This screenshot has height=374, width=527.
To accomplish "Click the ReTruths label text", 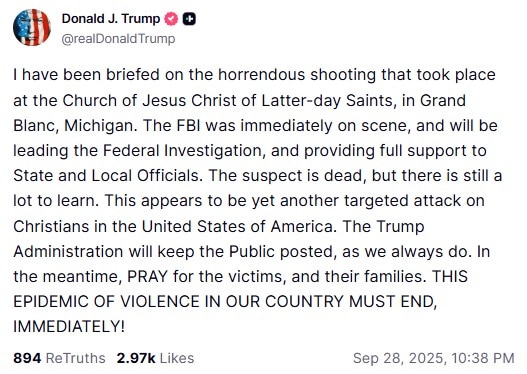I will (x=75, y=358).
